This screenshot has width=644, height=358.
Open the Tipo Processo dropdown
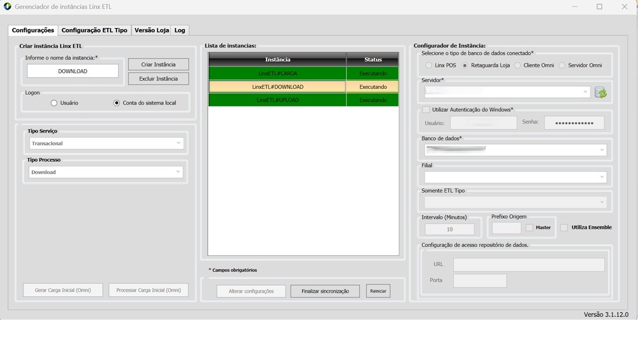106,172
